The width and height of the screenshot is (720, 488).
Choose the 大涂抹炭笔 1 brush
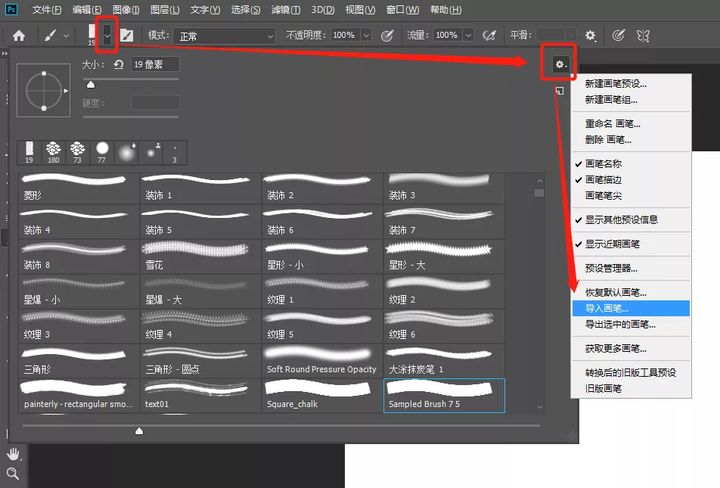click(444, 361)
